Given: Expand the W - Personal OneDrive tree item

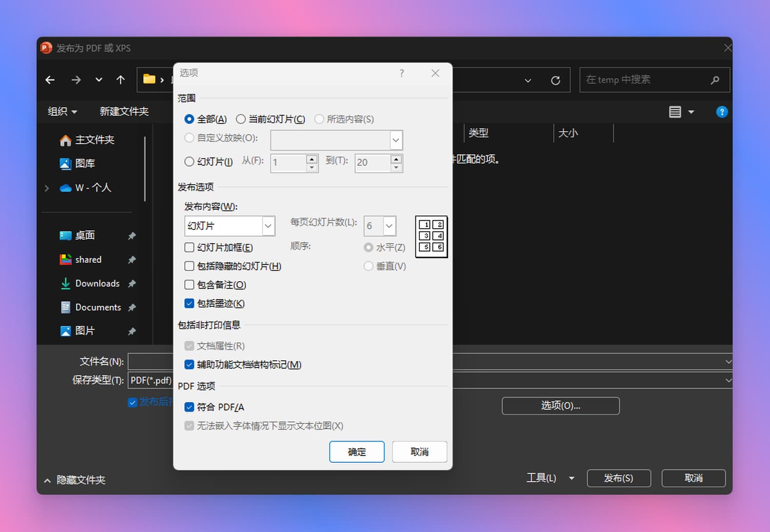Looking at the screenshot, I should (x=47, y=188).
